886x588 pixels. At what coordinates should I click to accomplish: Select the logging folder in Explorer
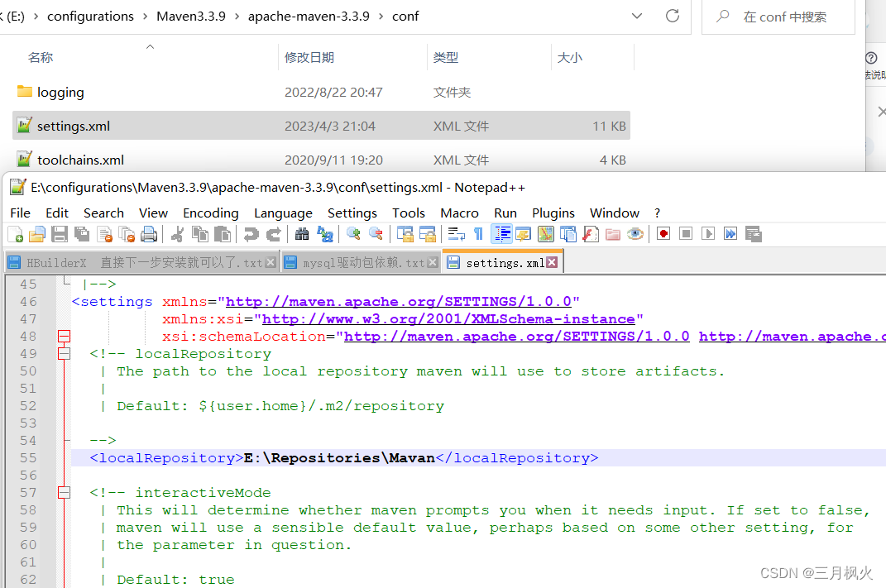321,92
